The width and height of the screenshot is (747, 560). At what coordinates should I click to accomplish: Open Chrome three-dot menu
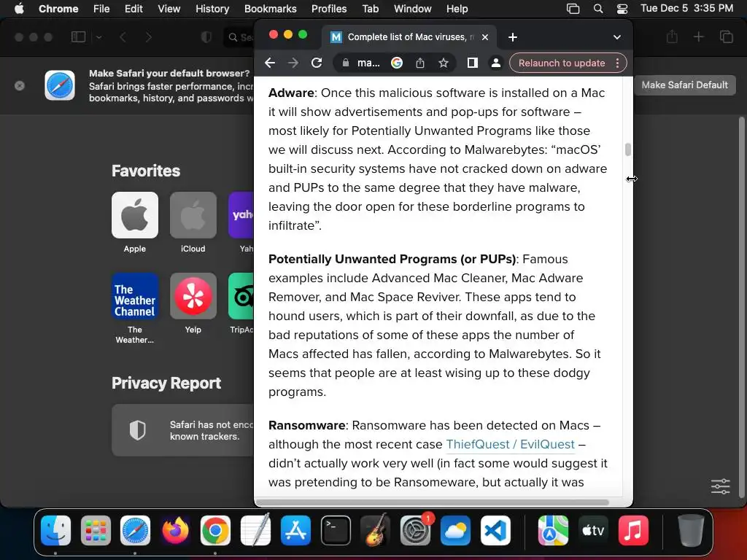coord(617,63)
